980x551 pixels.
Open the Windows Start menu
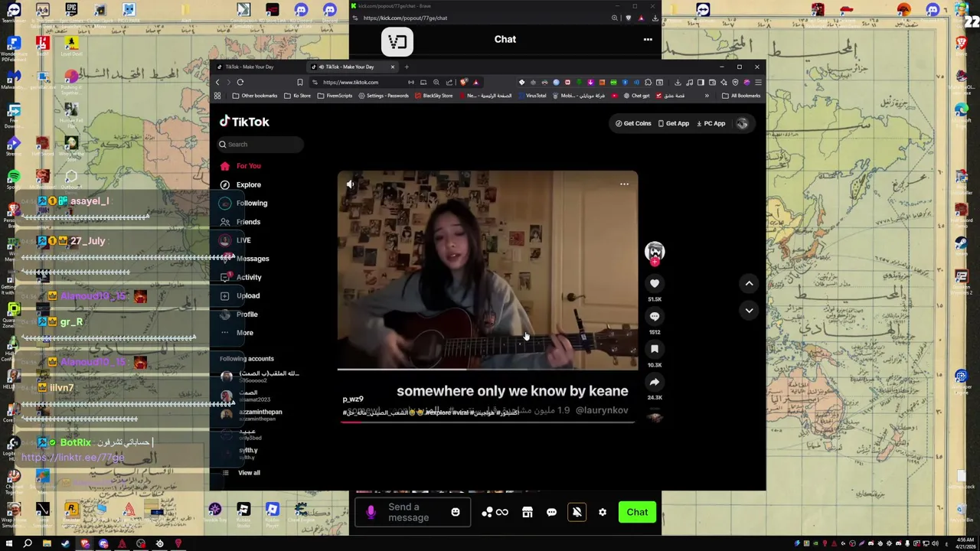8,544
